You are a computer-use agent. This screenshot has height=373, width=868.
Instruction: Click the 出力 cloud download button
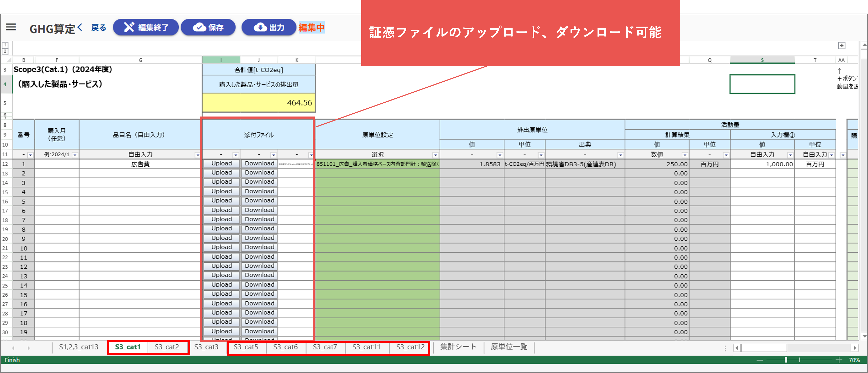point(269,27)
